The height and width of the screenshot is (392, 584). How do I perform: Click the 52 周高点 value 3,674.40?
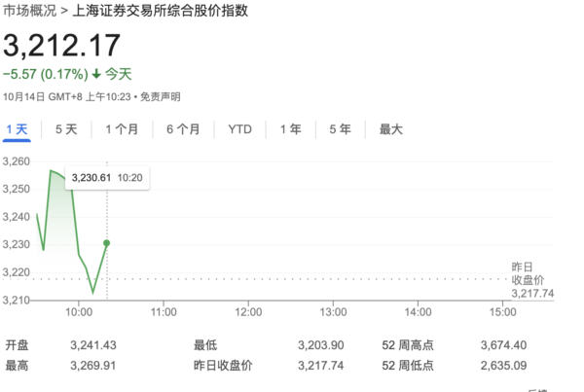click(502, 345)
